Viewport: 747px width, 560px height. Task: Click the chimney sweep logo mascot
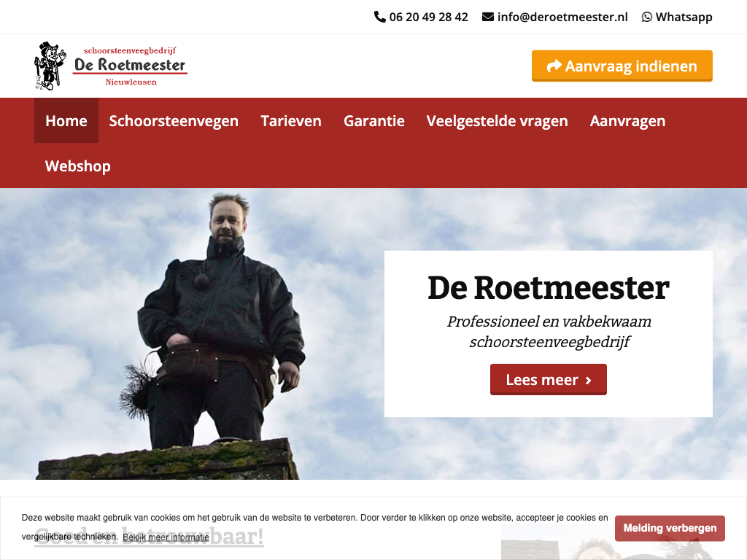click(x=50, y=66)
